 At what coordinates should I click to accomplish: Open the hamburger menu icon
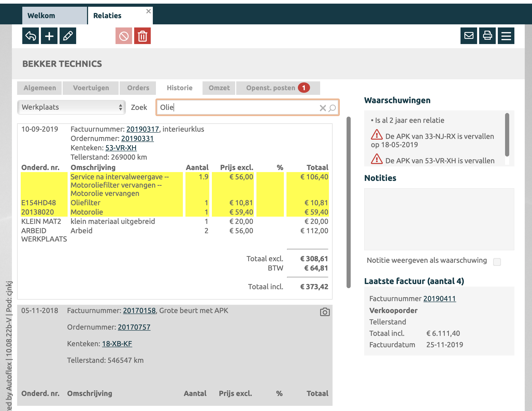(506, 36)
